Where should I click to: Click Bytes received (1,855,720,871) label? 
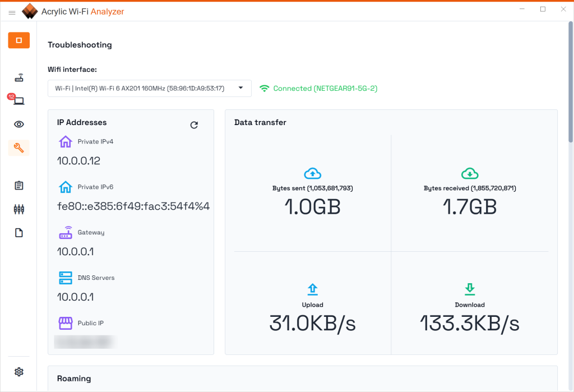470,188
